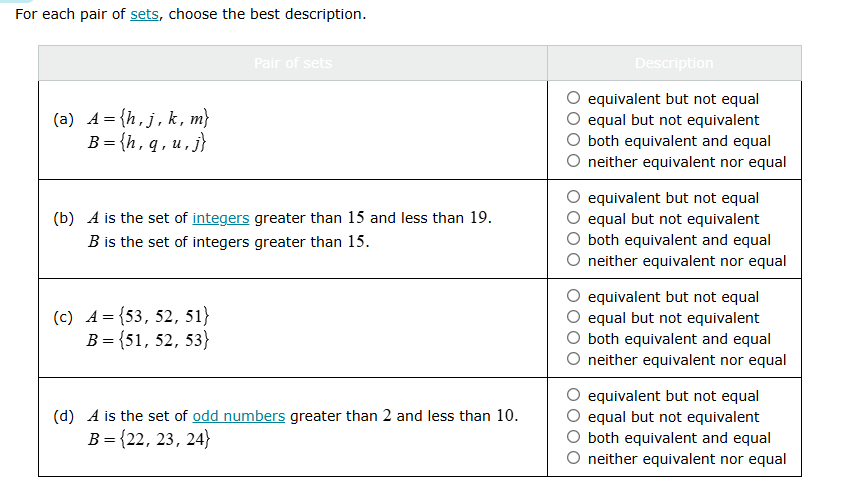Open the 'odd numbers' definition link
The width and height of the screenshot is (845, 504).
click(x=239, y=416)
